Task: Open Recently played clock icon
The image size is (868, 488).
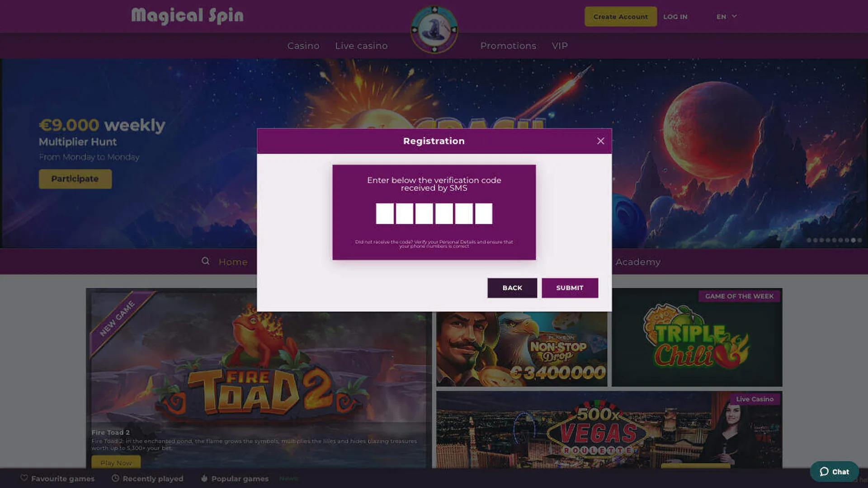Action: pos(116,478)
